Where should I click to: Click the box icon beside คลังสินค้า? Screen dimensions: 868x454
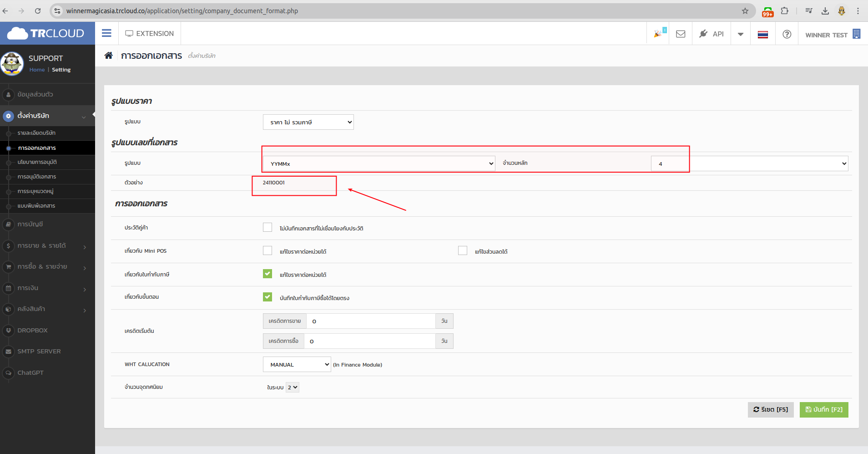8,309
